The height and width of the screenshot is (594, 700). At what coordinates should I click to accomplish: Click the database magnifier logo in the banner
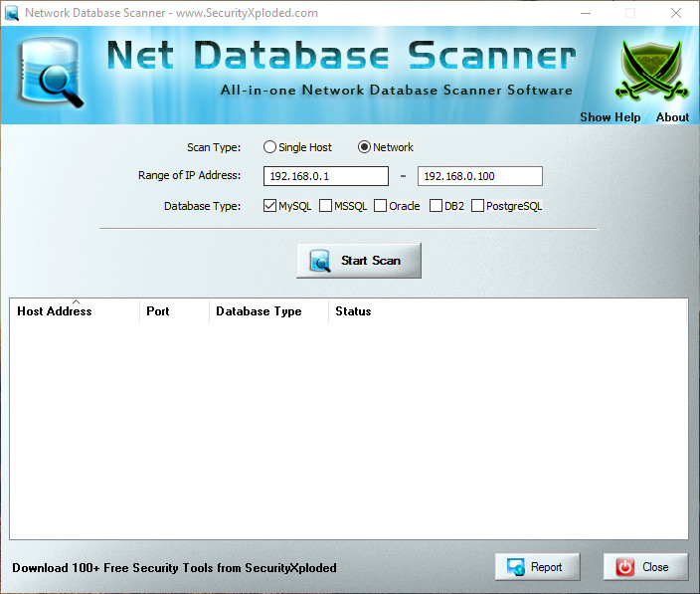[x=51, y=73]
